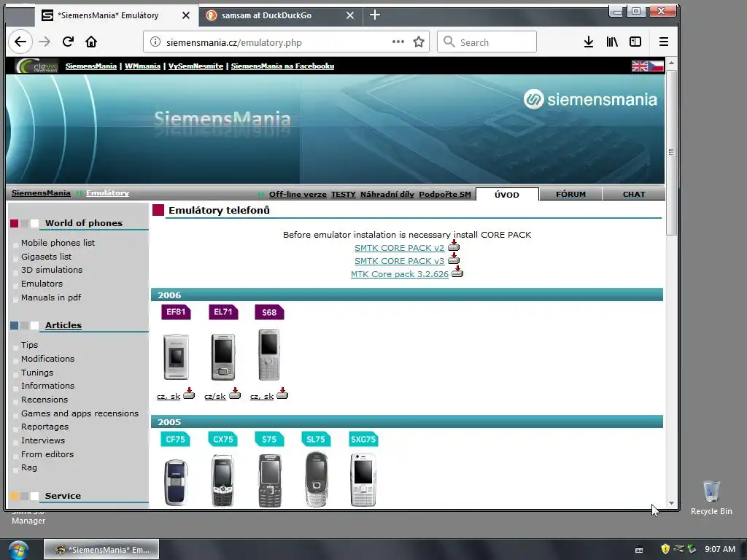Click the scrollbar down arrow
This screenshot has width=747, height=560.
671,503
